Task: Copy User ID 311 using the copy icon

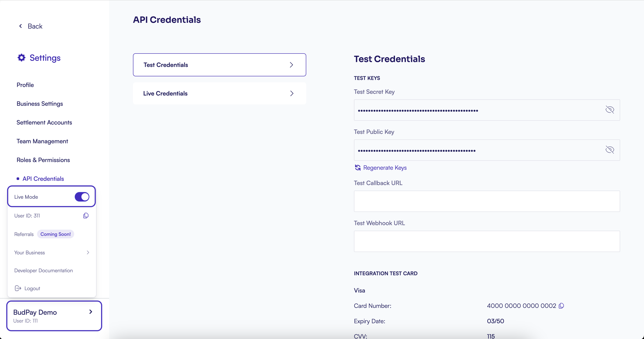Action: pos(86,215)
